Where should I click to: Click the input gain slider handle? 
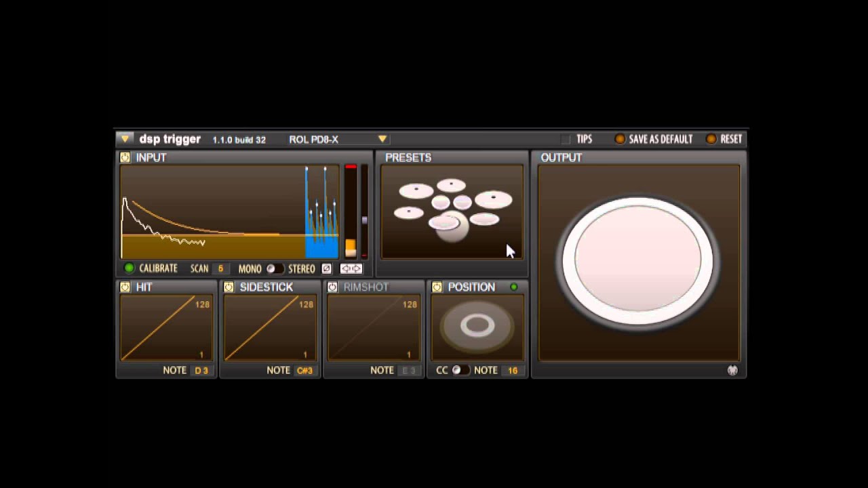click(365, 220)
